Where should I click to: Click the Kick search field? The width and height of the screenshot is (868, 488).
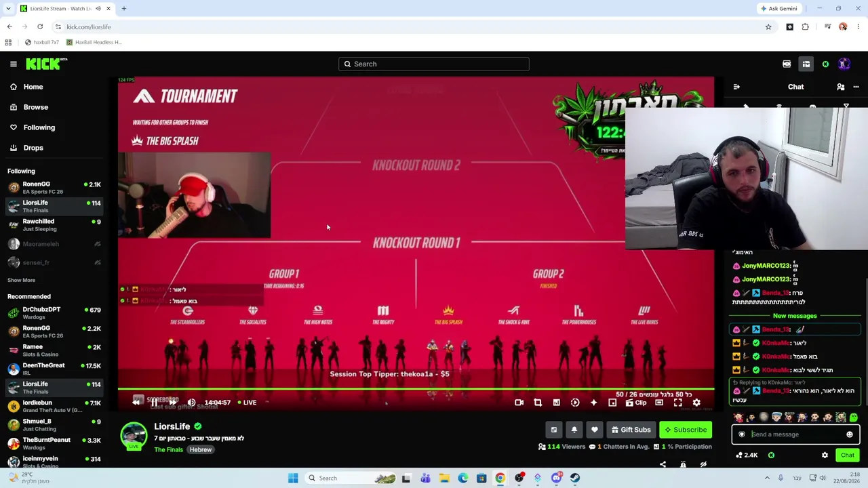point(434,64)
